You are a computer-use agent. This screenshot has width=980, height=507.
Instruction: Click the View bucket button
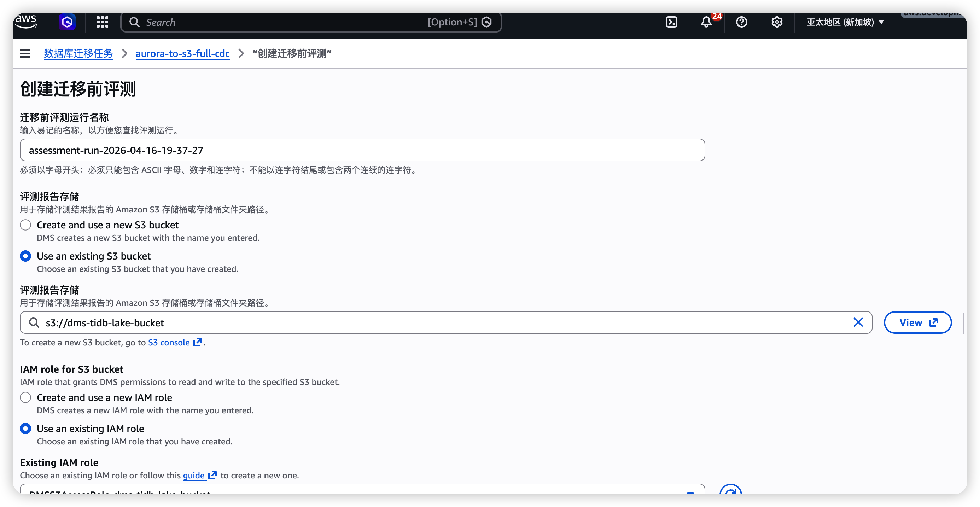coord(917,322)
